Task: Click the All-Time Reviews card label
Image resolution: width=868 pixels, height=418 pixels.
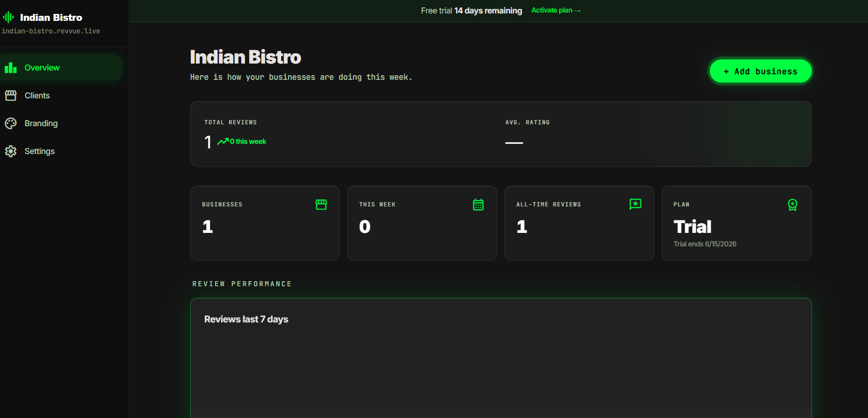Action: (548, 205)
